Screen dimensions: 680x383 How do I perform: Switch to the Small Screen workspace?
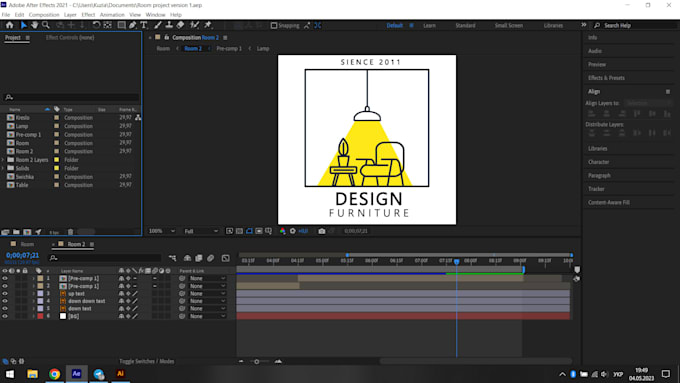[509, 26]
